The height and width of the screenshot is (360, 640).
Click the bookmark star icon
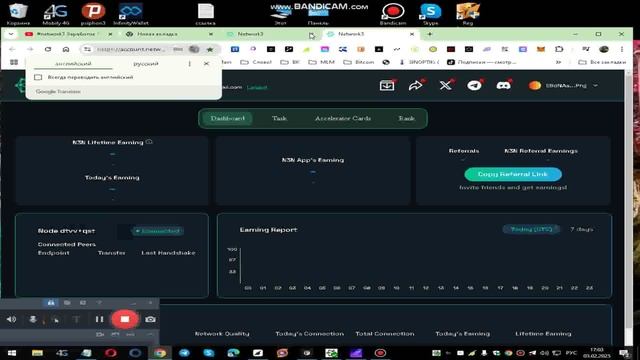point(210,49)
